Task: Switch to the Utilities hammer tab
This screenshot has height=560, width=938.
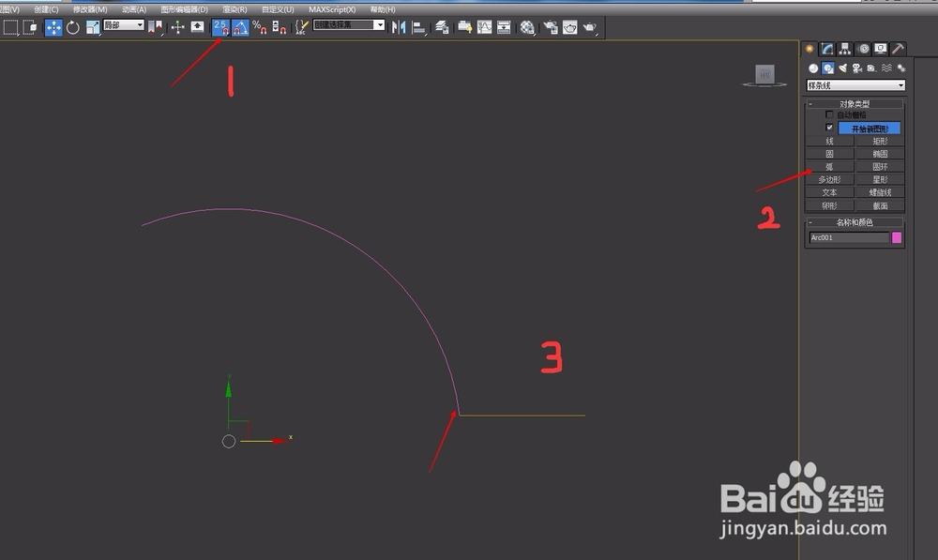Action: tap(898, 49)
